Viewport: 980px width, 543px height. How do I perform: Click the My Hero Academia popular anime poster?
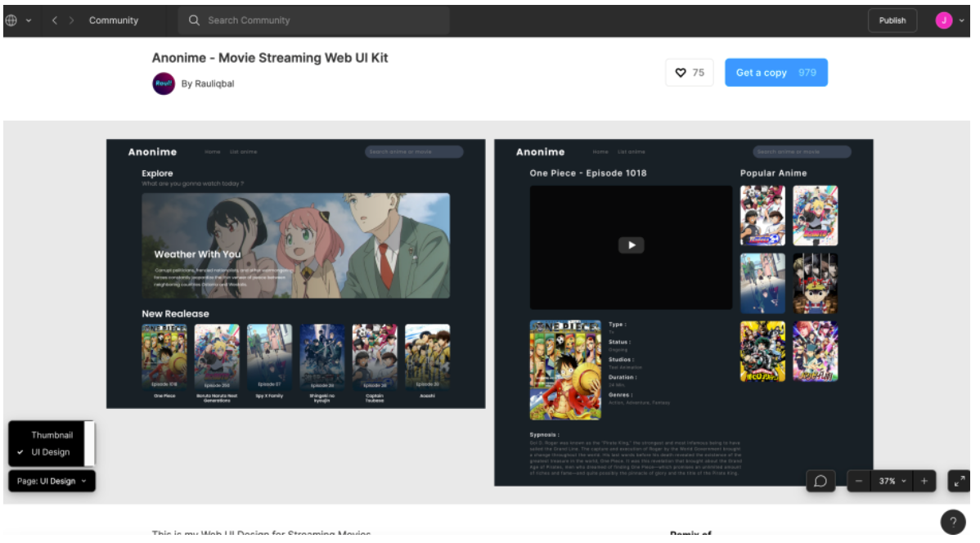tap(762, 351)
